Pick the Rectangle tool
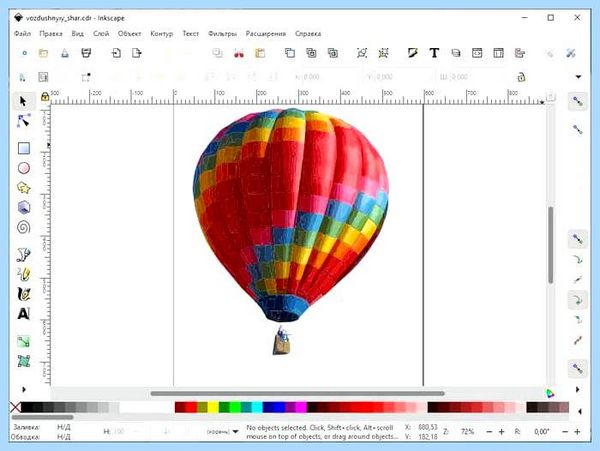The width and height of the screenshot is (600, 451). [24, 148]
